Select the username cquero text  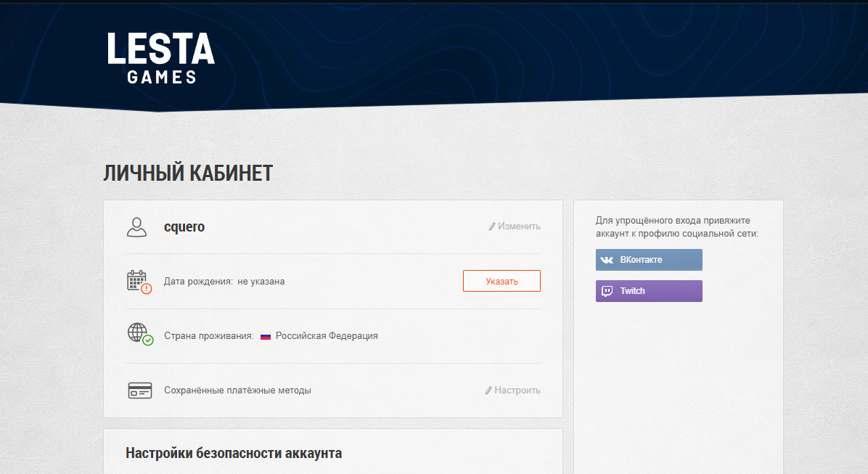(184, 226)
